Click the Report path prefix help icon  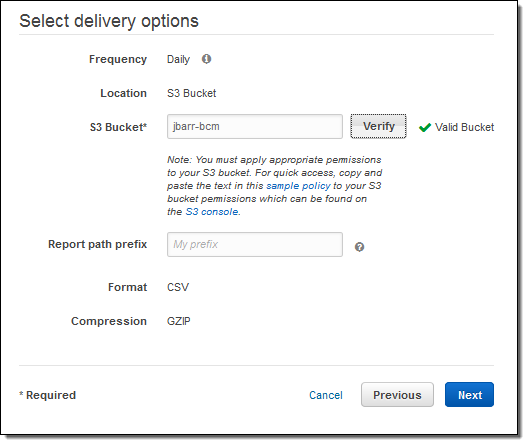coord(359,247)
